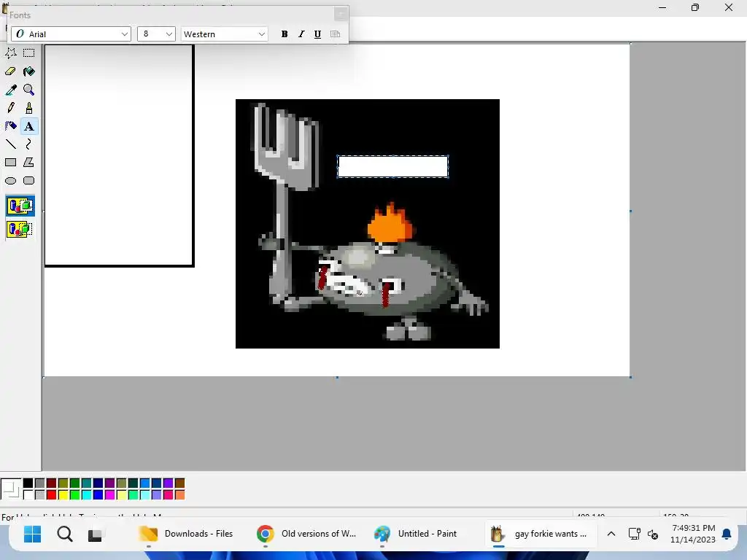747x560 pixels.
Task: Pick the bright yellow color swatch
Action: [x=63, y=495]
